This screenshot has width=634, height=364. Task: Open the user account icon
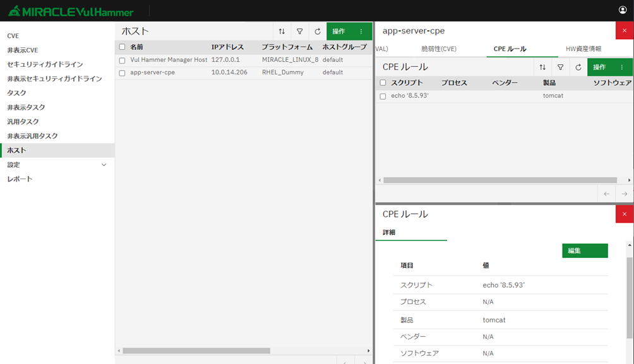(x=623, y=10)
